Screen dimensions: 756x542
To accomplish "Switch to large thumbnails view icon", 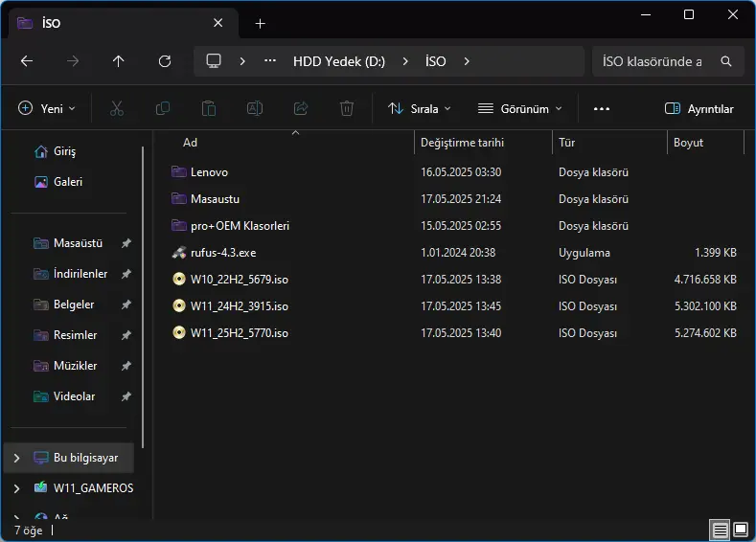I will click(741, 530).
